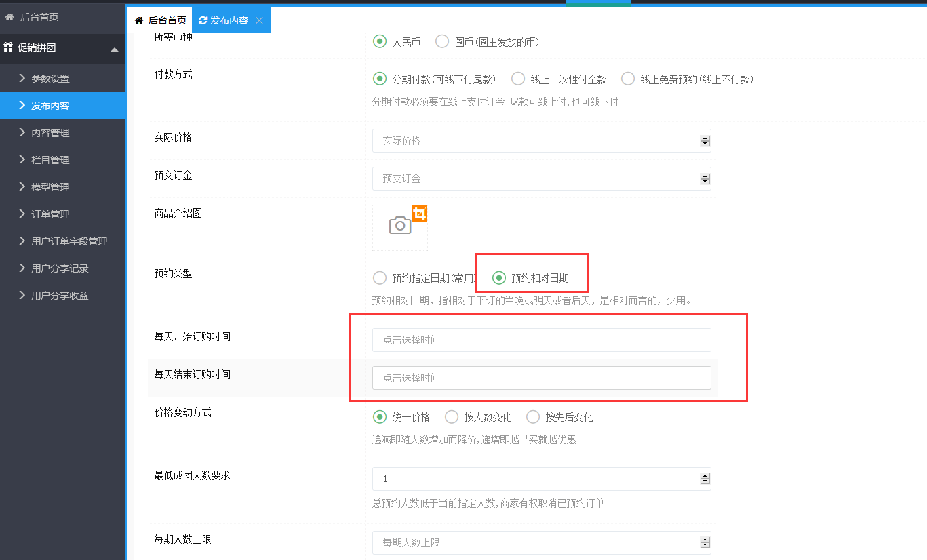Image resolution: width=927 pixels, height=560 pixels.
Task: Click 后台首页 link in sidebar header
Action: (x=39, y=17)
